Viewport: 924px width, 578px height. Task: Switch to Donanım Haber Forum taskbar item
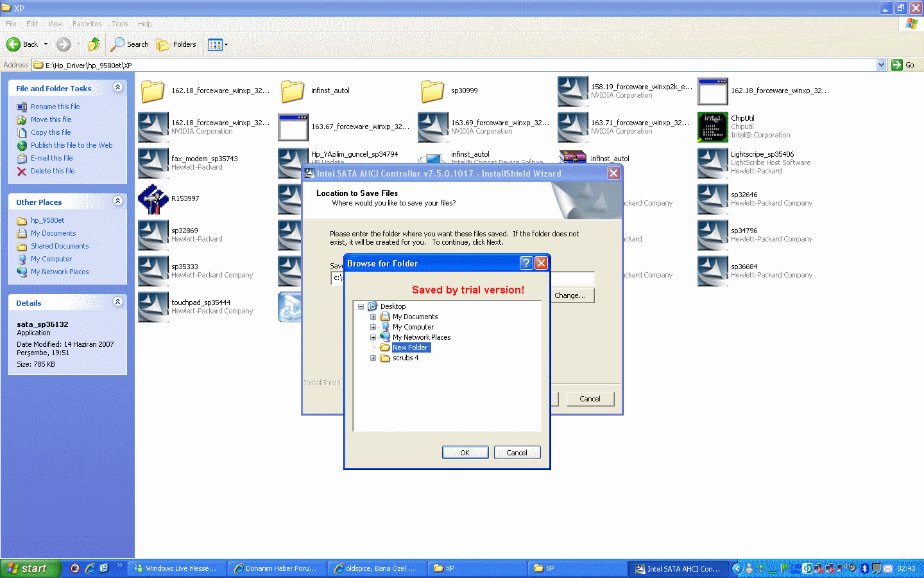276,568
